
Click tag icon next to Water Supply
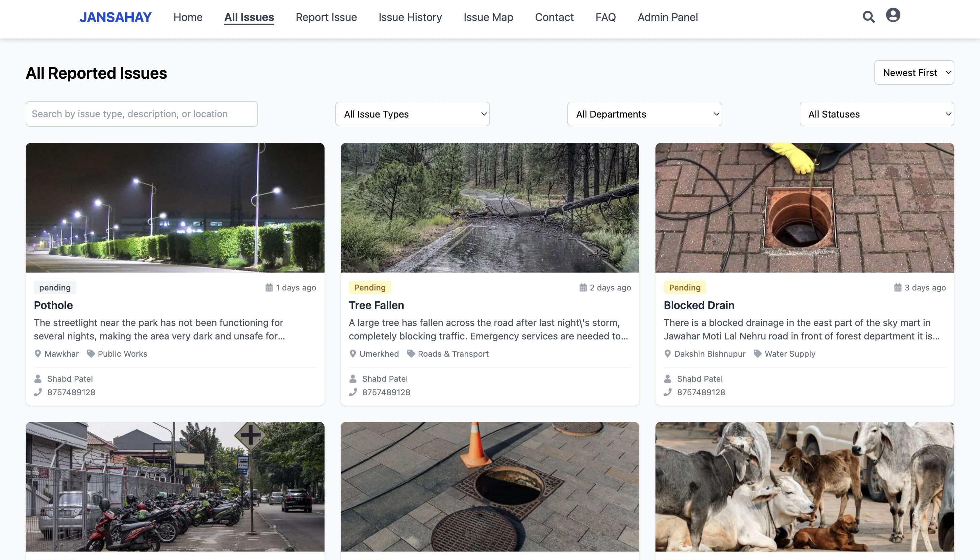(757, 354)
